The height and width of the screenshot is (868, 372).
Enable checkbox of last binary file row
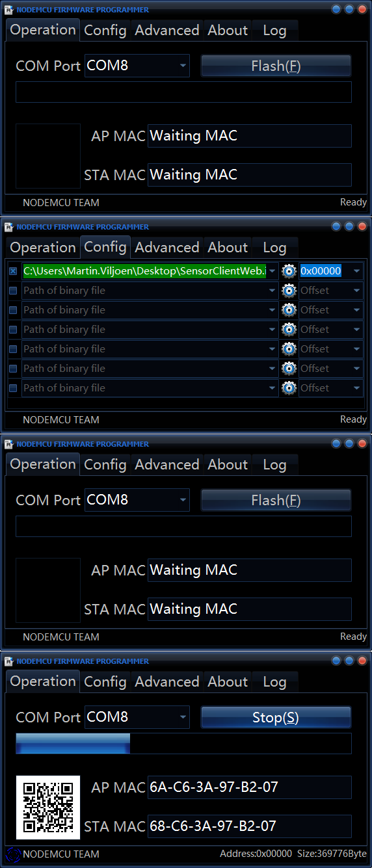[x=13, y=388]
